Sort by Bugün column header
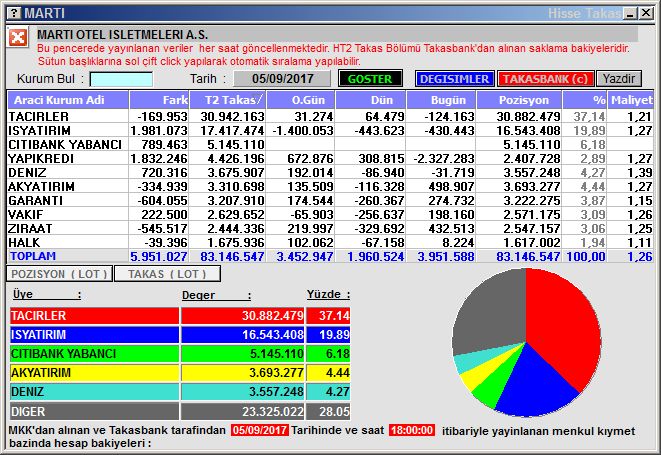This screenshot has width=661, height=455. click(x=441, y=100)
